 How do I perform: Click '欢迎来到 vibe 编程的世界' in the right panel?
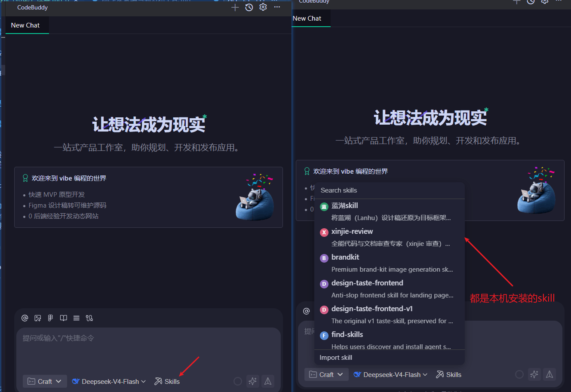350,171
